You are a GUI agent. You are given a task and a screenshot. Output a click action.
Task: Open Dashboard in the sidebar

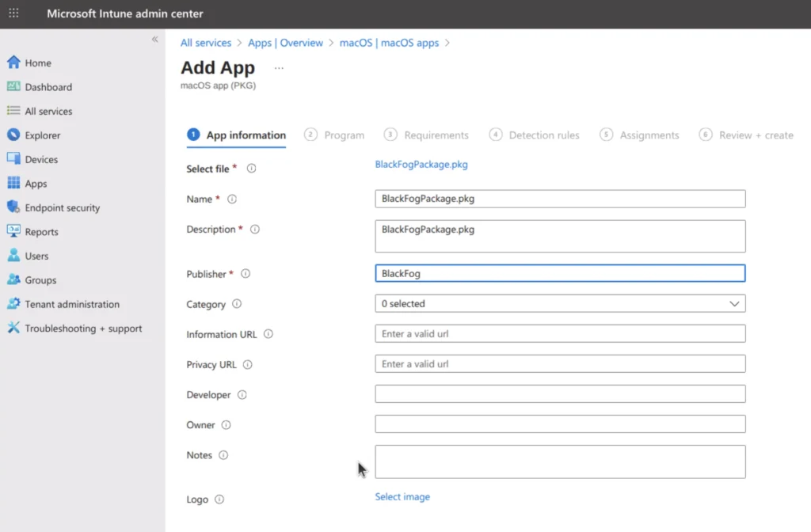pos(48,87)
